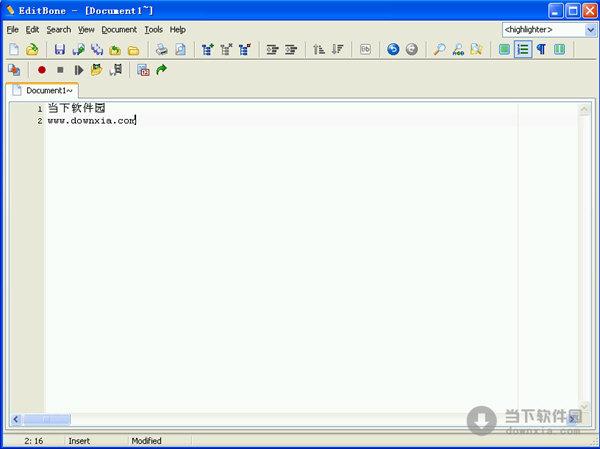Open the Search menu

59,30
